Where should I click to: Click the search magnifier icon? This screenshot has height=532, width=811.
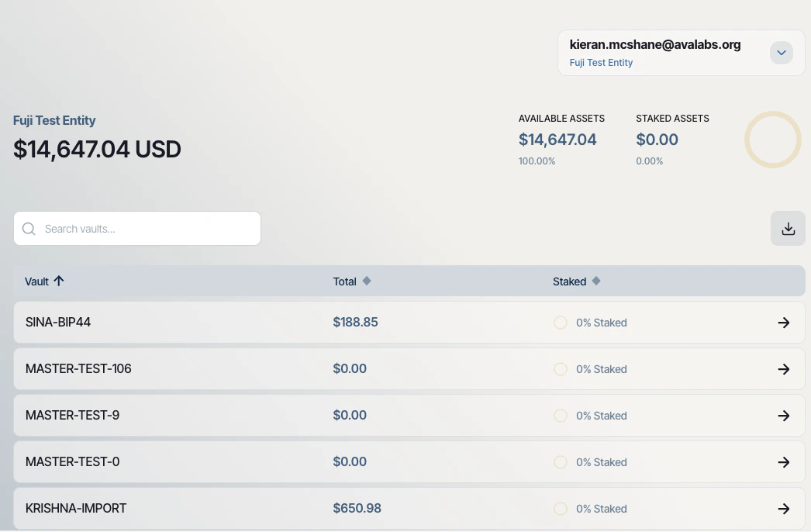click(29, 229)
